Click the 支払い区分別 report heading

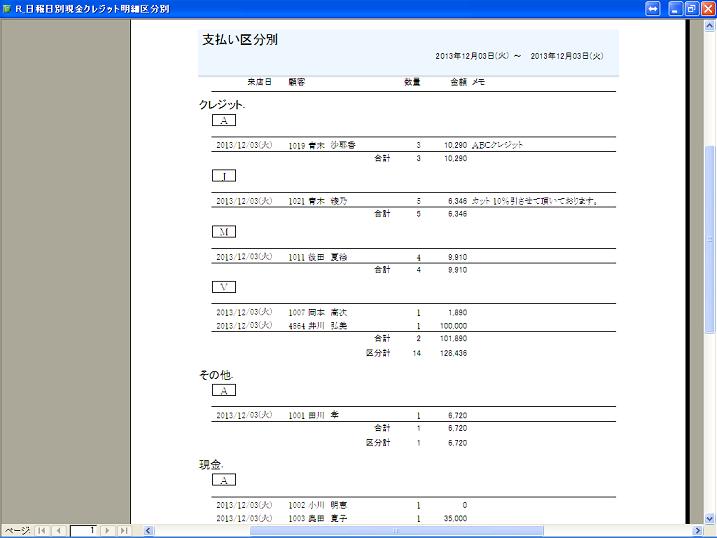click(240, 40)
